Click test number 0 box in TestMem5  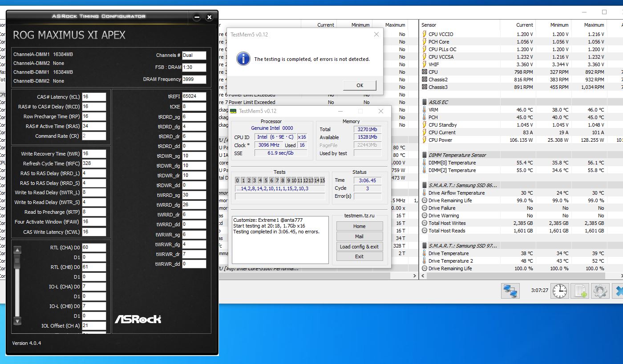click(x=238, y=180)
